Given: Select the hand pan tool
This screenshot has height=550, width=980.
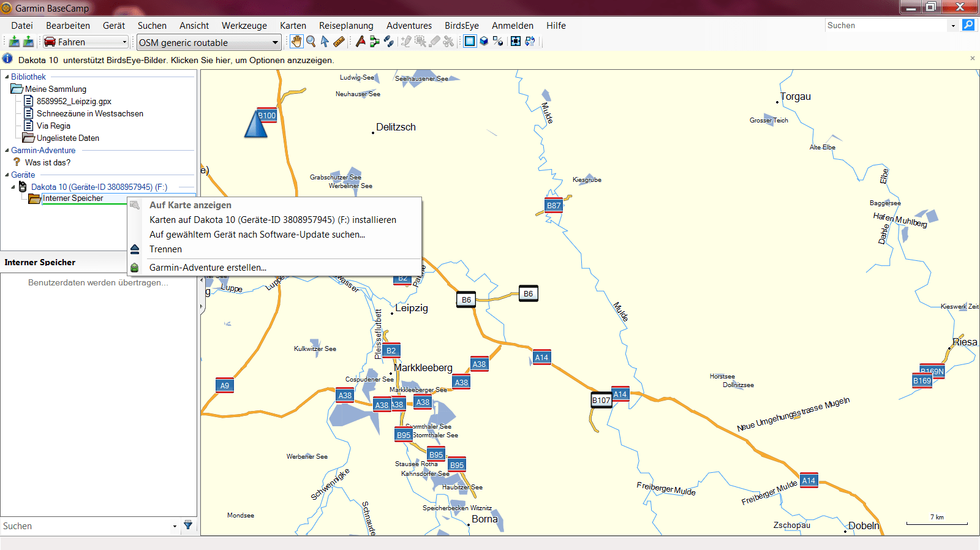Looking at the screenshot, I should pyautogui.click(x=296, y=42).
